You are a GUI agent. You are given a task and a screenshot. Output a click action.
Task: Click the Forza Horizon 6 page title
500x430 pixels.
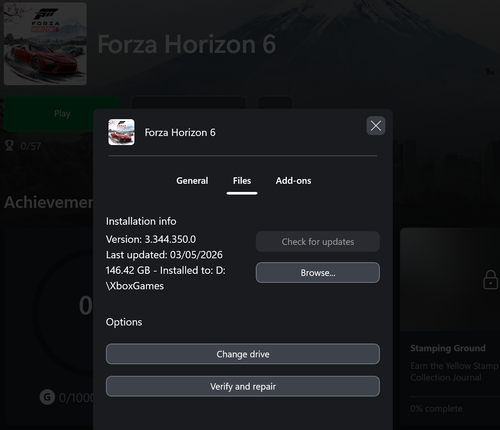click(187, 44)
